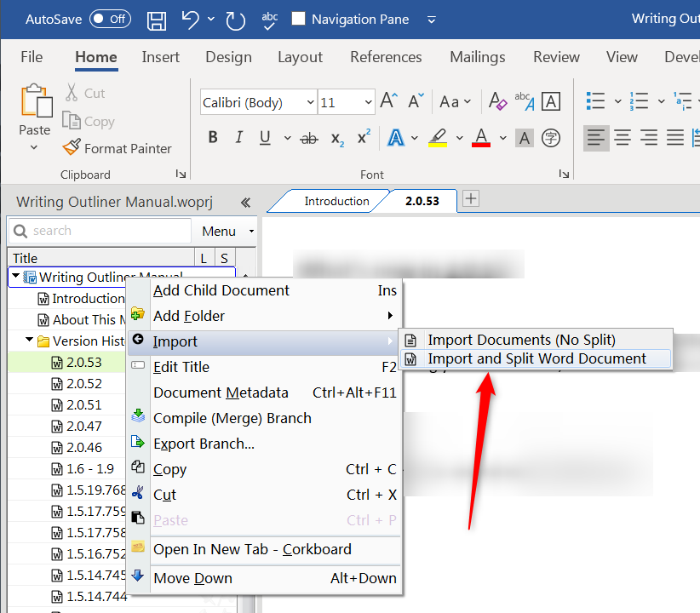The height and width of the screenshot is (613, 700).
Task: Apply red font color
Action: [x=481, y=138]
